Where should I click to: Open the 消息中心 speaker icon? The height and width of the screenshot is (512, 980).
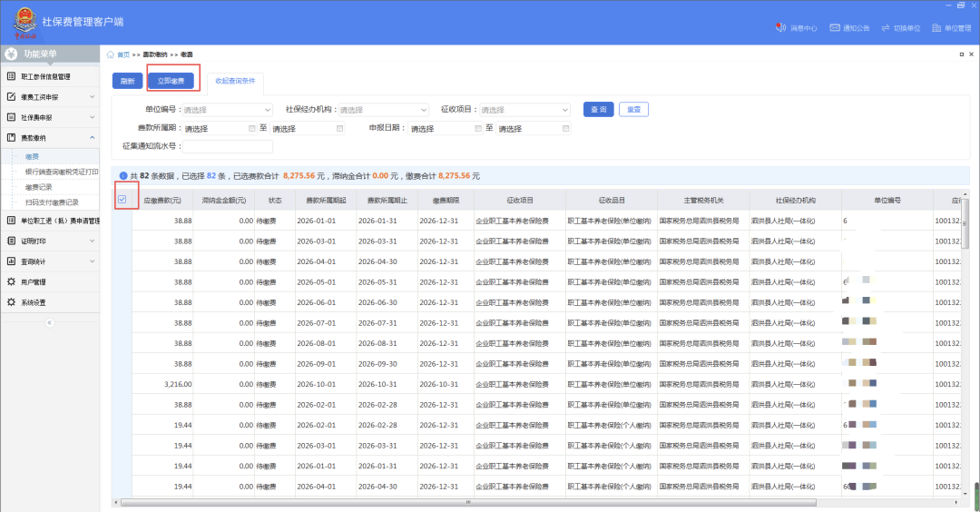click(x=780, y=27)
